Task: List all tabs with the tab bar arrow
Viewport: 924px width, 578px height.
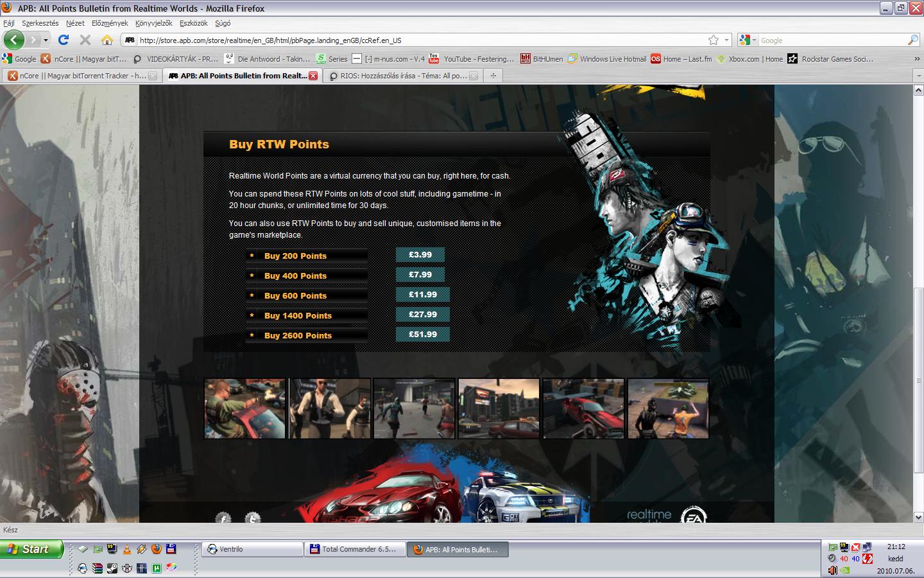Action: tap(918, 75)
